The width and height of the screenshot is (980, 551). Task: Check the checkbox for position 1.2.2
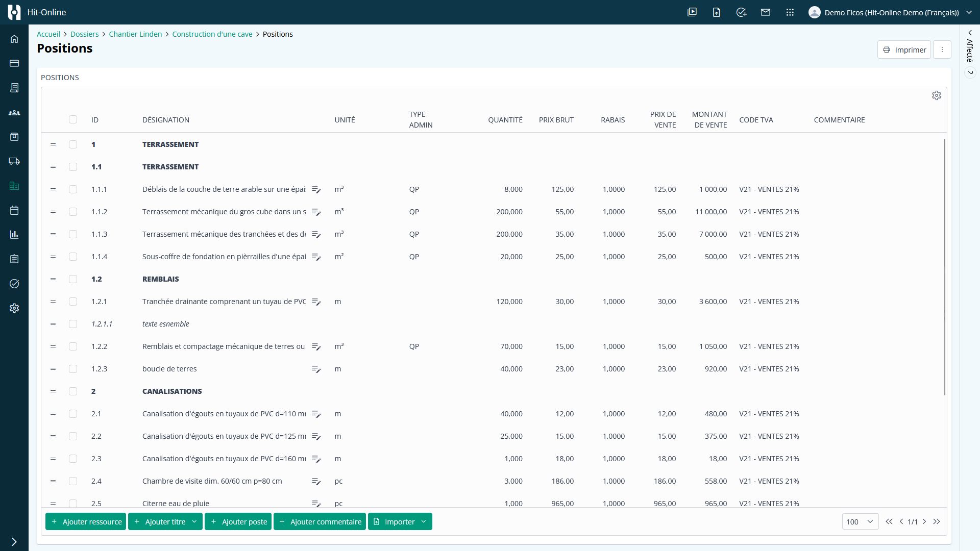click(x=73, y=346)
